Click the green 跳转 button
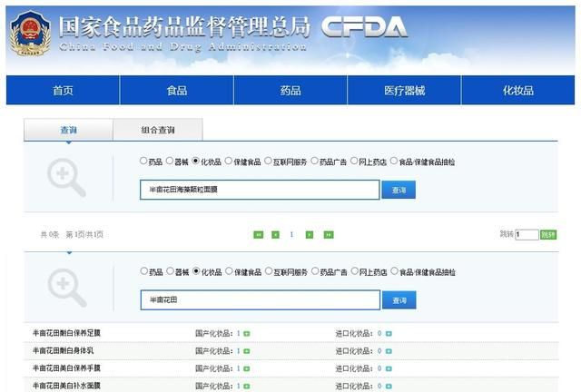Image resolution: width=581 pixels, height=392 pixels. [x=548, y=234]
